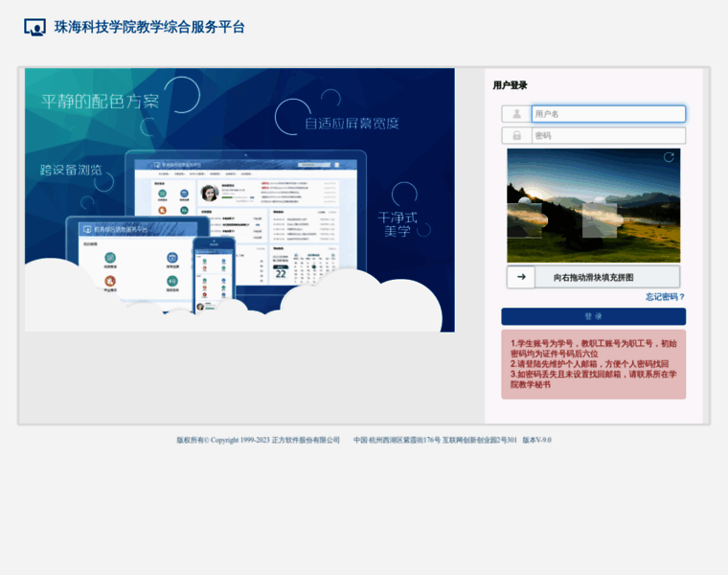Click the 用户登录 heading

pyautogui.click(x=510, y=85)
